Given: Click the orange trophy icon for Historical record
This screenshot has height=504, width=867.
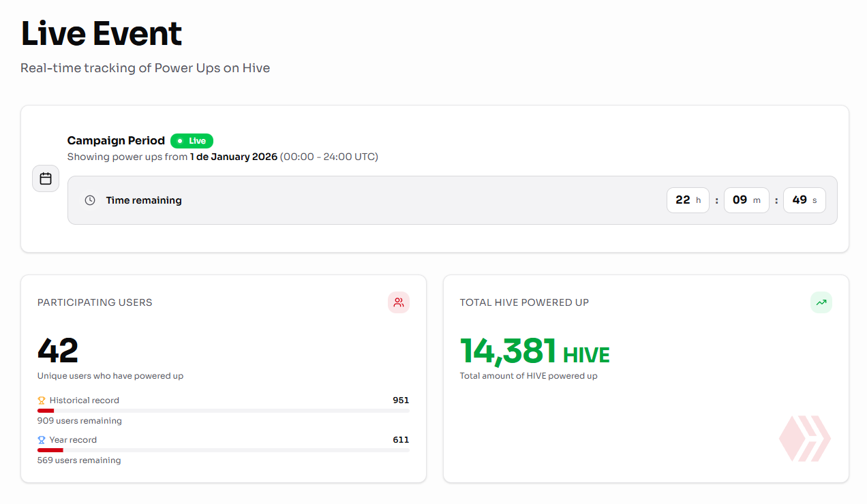Looking at the screenshot, I should 42,400.
